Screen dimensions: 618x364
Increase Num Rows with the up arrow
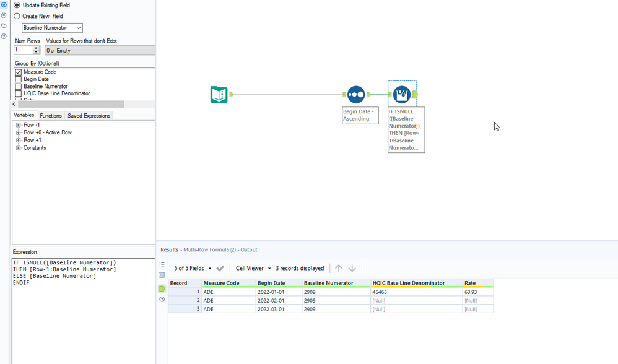point(37,48)
